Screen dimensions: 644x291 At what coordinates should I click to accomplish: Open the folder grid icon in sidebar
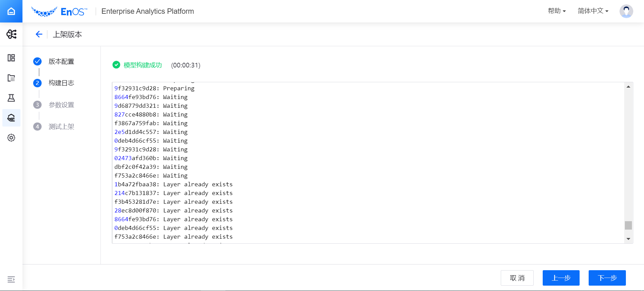(11, 78)
